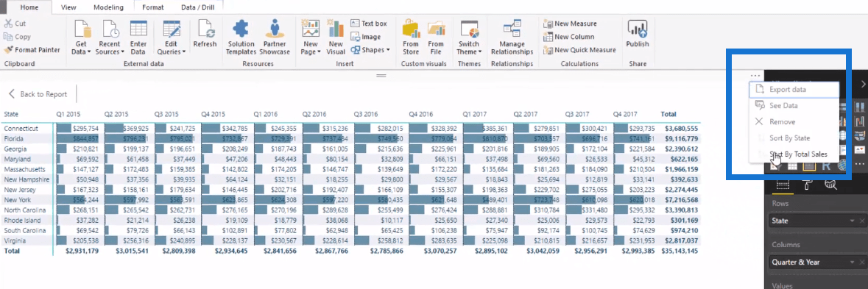Screen dimensions: 868x289
Task: Click the Refresh icon in ribbon
Action: coord(205,29)
